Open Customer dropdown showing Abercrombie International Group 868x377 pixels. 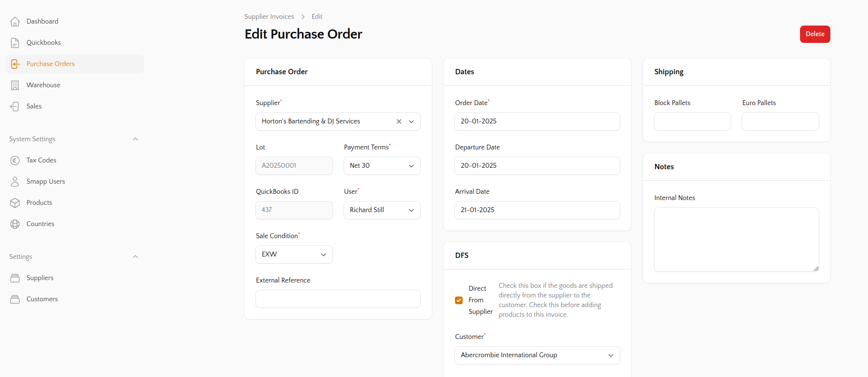coord(537,355)
